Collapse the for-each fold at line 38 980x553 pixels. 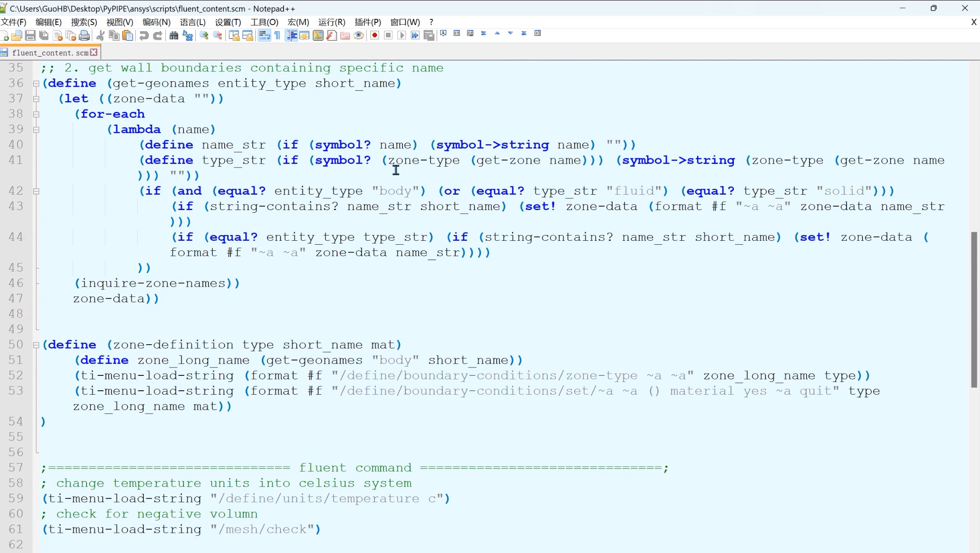(x=36, y=114)
